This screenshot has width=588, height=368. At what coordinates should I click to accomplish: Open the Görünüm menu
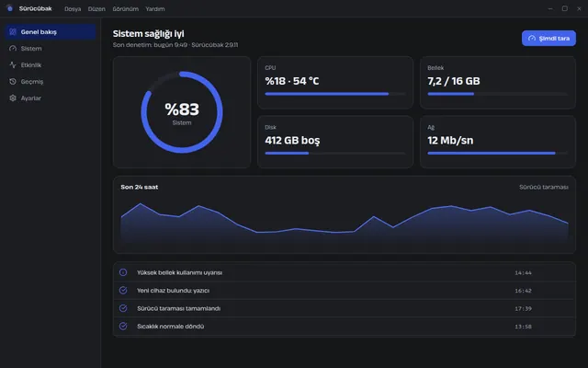[x=126, y=8]
